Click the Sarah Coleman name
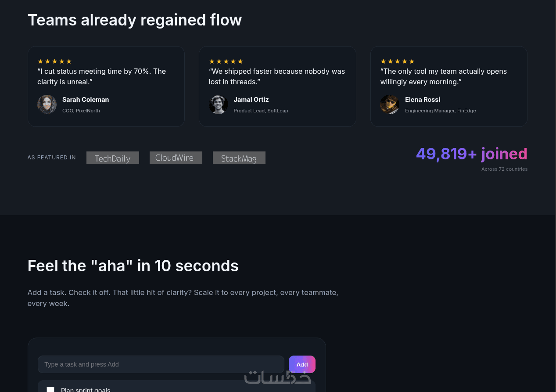The image size is (556, 392). point(86,100)
